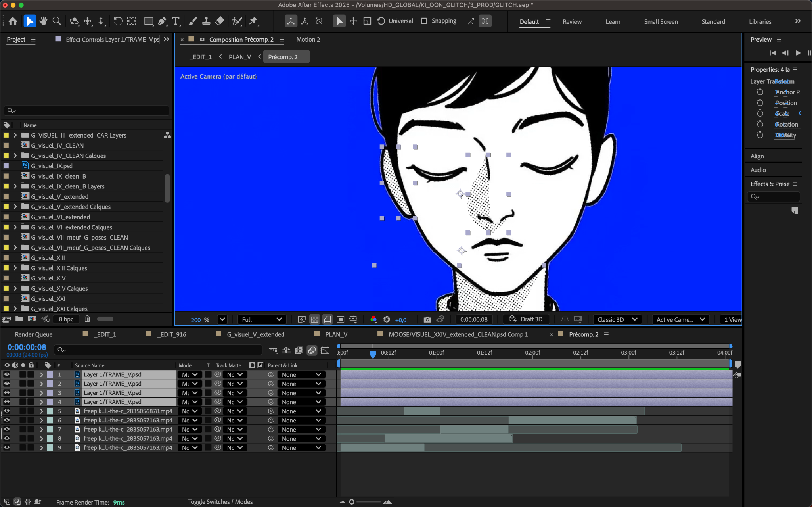Expand G_VISUEL_III_extended_CAR Layers folder
812x507 pixels.
(x=15, y=135)
